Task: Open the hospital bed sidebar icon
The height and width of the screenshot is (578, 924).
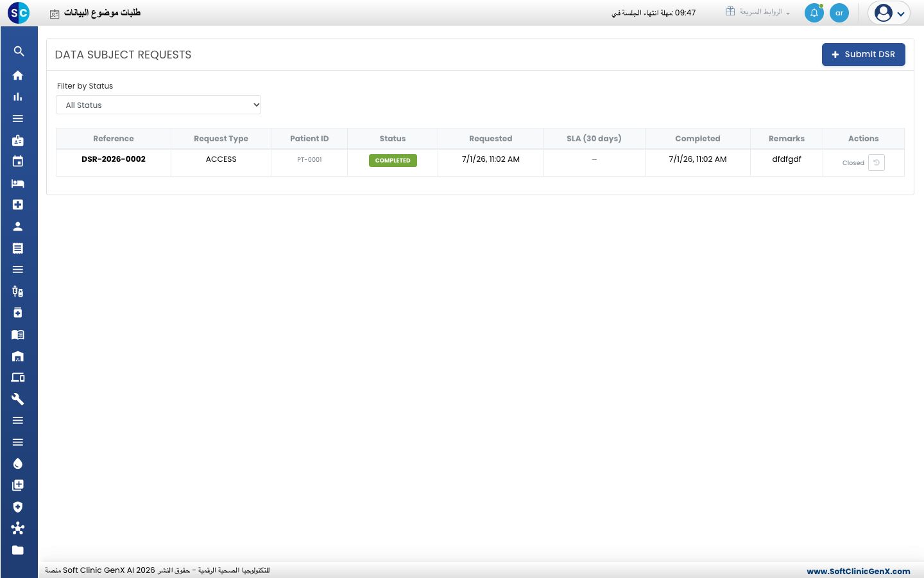Action: pos(18,184)
